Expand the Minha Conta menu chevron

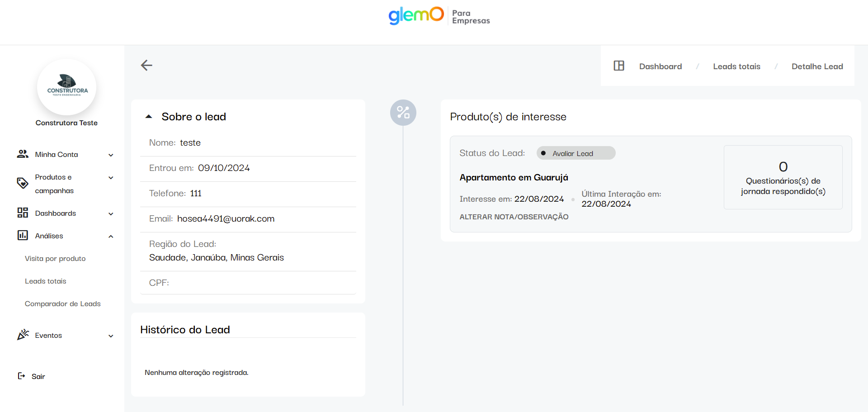point(111,155)
